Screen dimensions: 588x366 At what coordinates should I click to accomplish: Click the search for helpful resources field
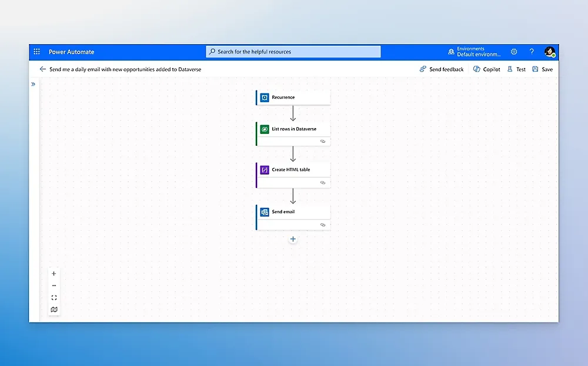pos(293,52)
